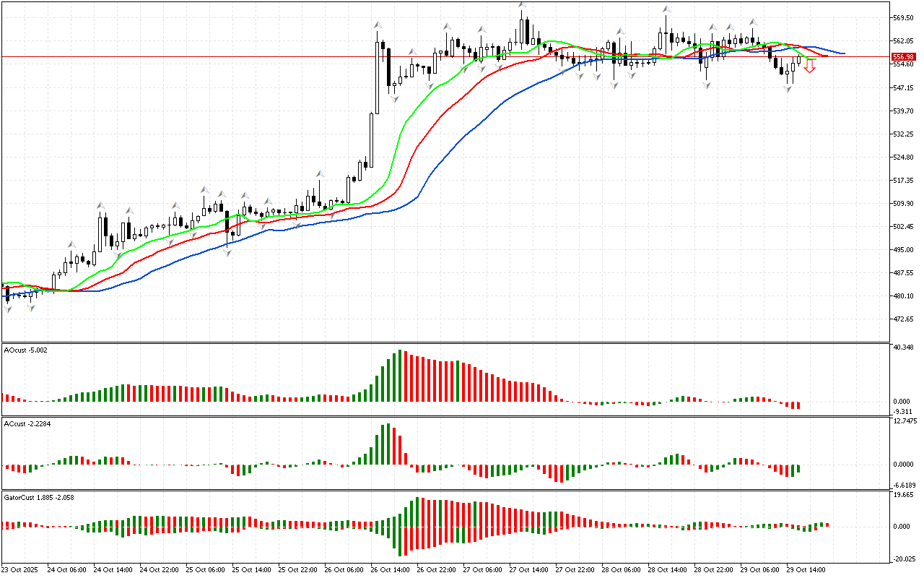Screen dimensions: 924x578
Task: Click the 40.348 value on the AO scale
Action: pyautogui.click(x=904, y=348)
